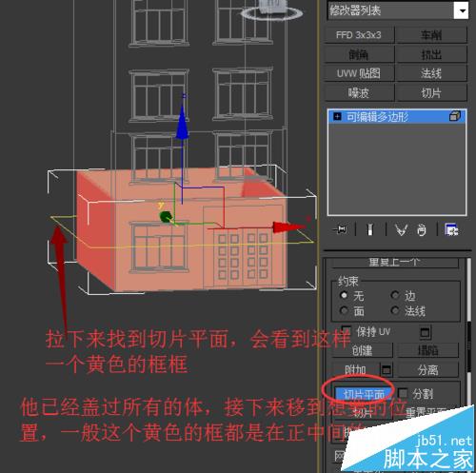Toggle show end result icon
476x473 pixels.
[x=370, y=229]
